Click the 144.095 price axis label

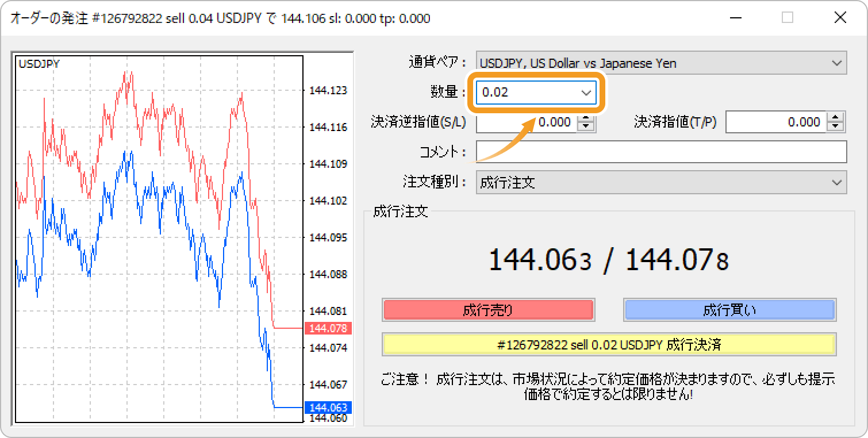328,237
